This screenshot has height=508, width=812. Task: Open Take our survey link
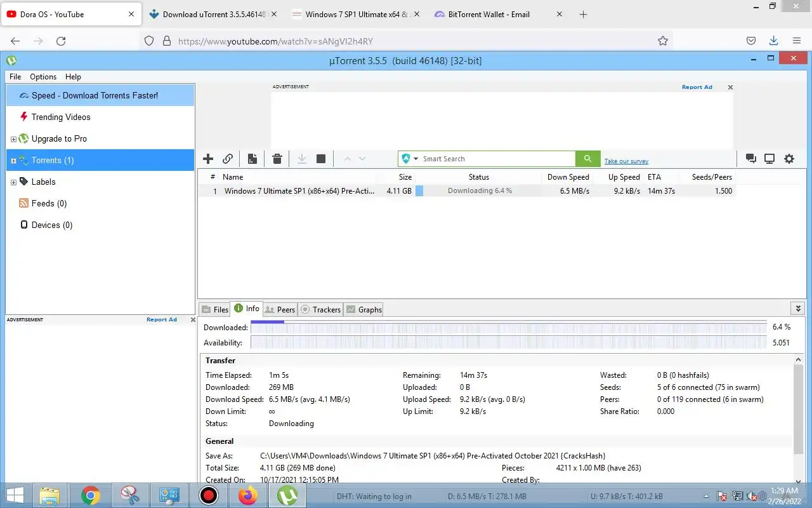[x=626, y=161]
